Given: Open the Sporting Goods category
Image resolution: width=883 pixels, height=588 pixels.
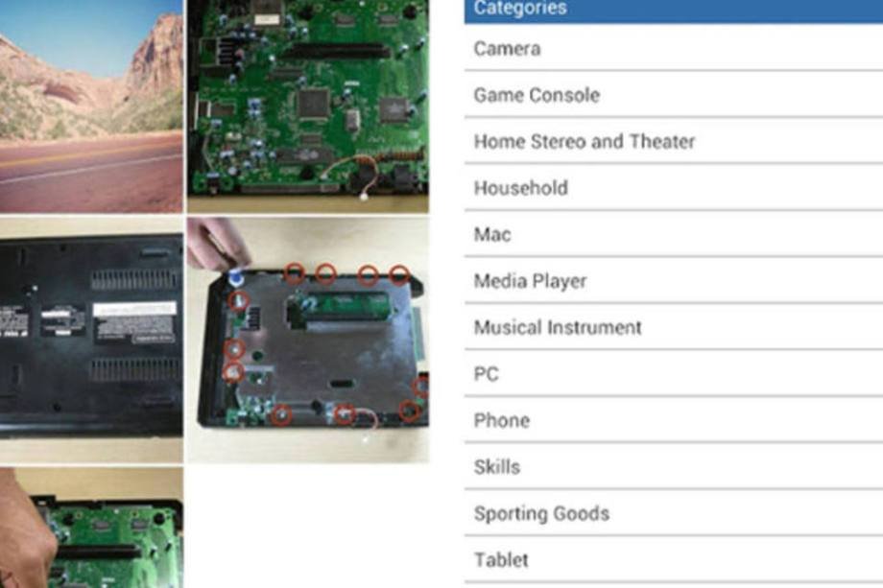Looking at the screenshot, I should (674, 513).
